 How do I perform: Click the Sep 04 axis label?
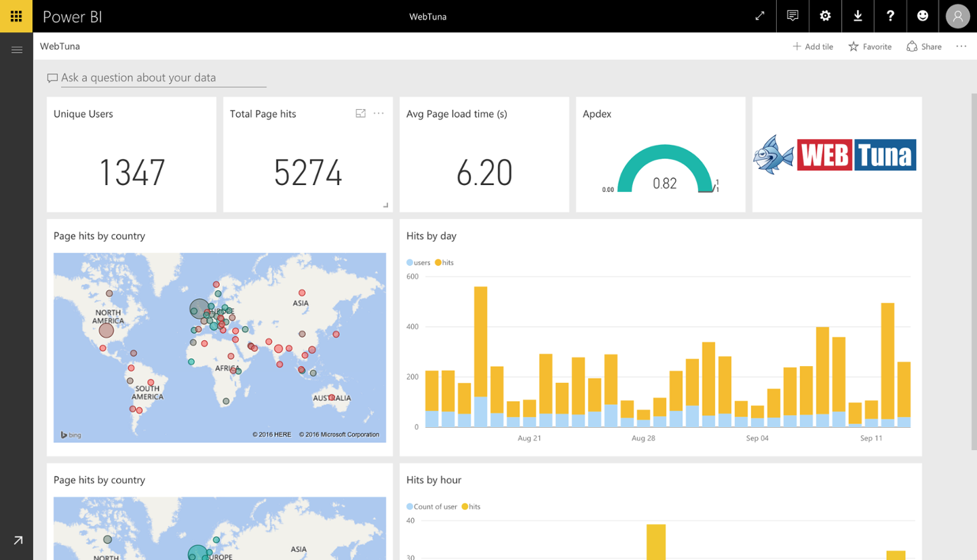pos(757,438)
